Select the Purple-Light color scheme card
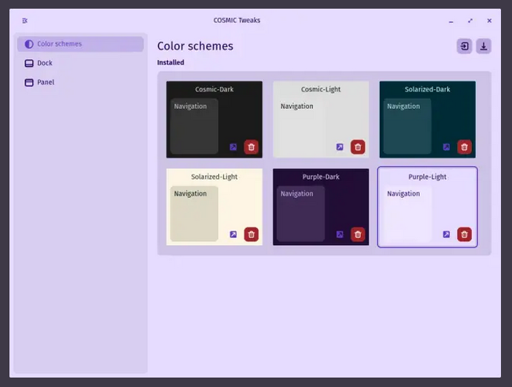 coord(427,207)
